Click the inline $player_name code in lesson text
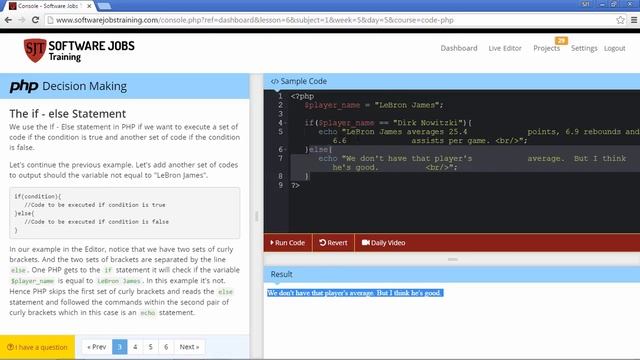The width and height of the screenshot is (640, 360). [x=32, y=281]
